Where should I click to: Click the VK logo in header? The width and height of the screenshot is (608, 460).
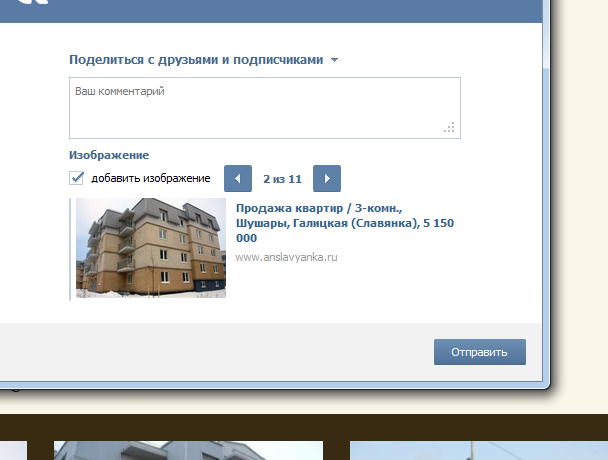tap(33, 2)
